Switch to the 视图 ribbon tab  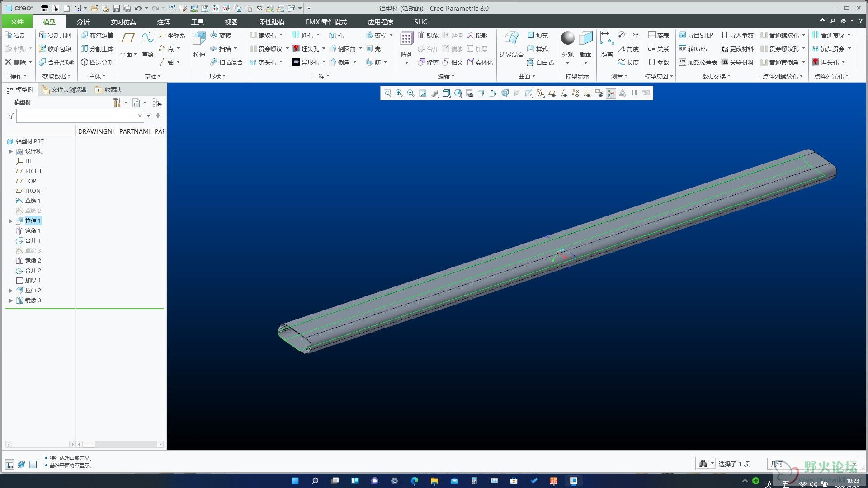pos(231,22)
